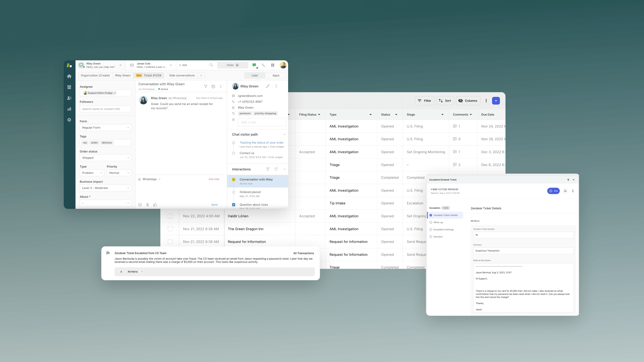Screen dimensions: 644x362
Task: Click the search magnifier icon
Action: (x=211, y=65)
